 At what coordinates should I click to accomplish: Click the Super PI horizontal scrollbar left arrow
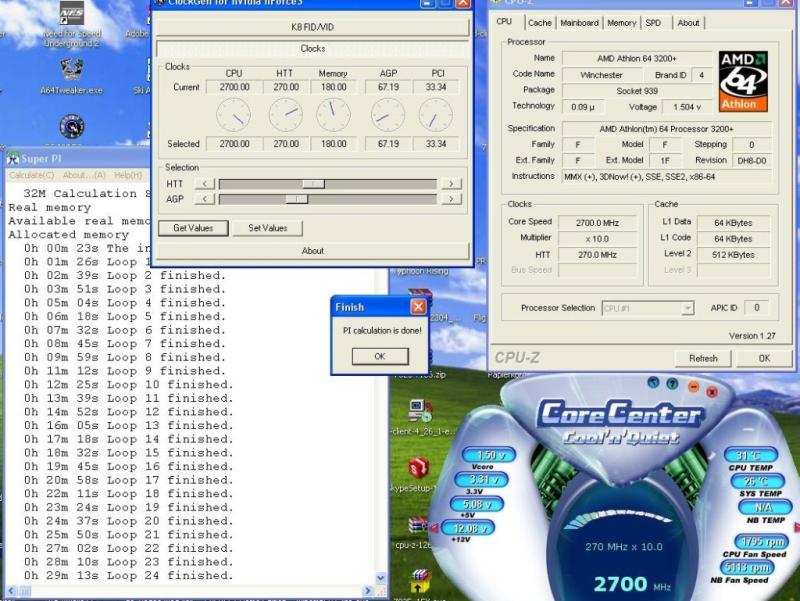(x=11, y=591)
